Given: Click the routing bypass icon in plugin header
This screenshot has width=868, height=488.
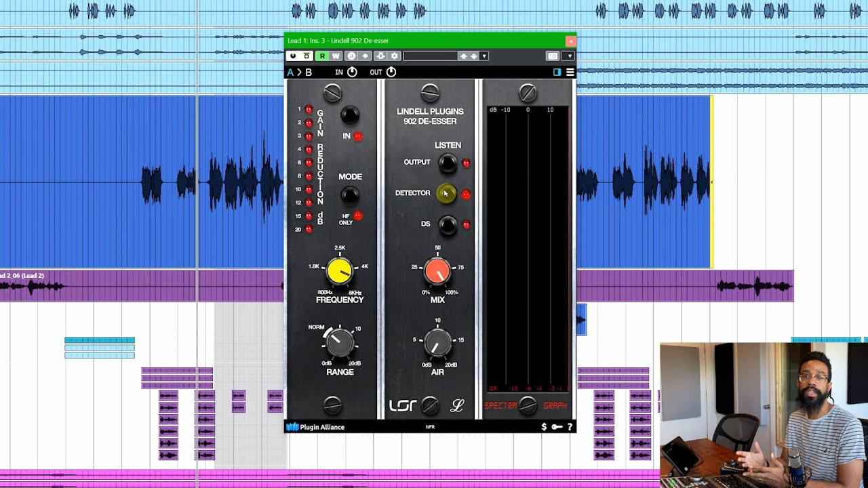Looking at the screenshot, I should click(x=307, y=56).
